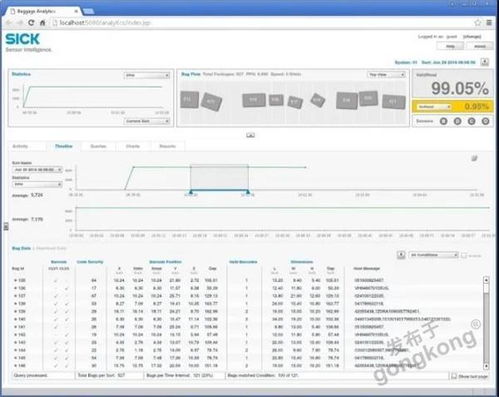Open the dropdown in the yellow 0.95% bar
This screenshot has width=499, height=397.
pyautogui.click(x=433, y=107)
